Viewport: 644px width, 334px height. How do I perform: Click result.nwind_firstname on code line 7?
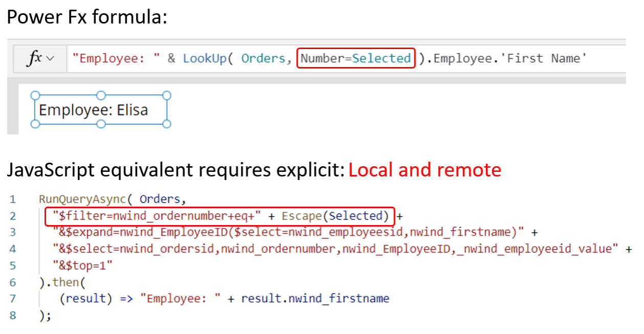click(x=315, y=298)
